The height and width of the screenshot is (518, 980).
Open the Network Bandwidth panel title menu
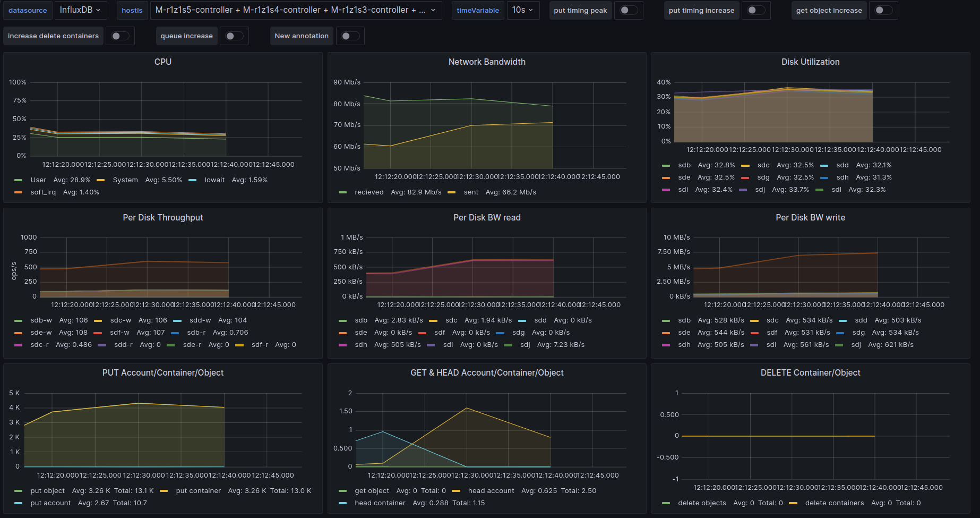pos(486,62)
